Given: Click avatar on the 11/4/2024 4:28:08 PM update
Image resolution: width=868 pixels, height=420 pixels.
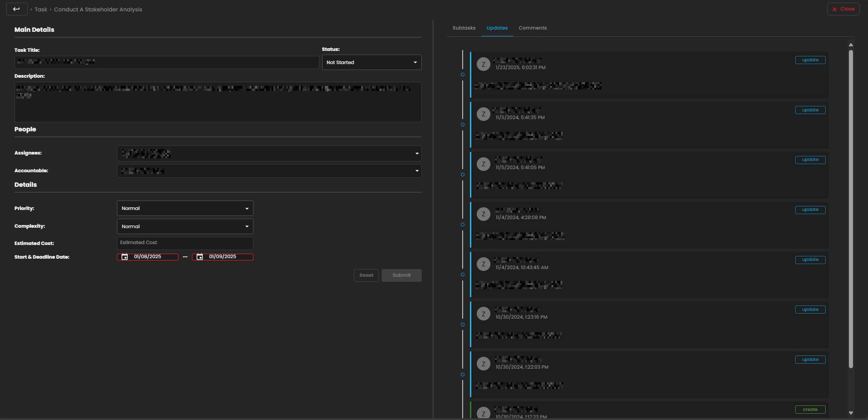Looking at the screenshot, I should 483,214.
